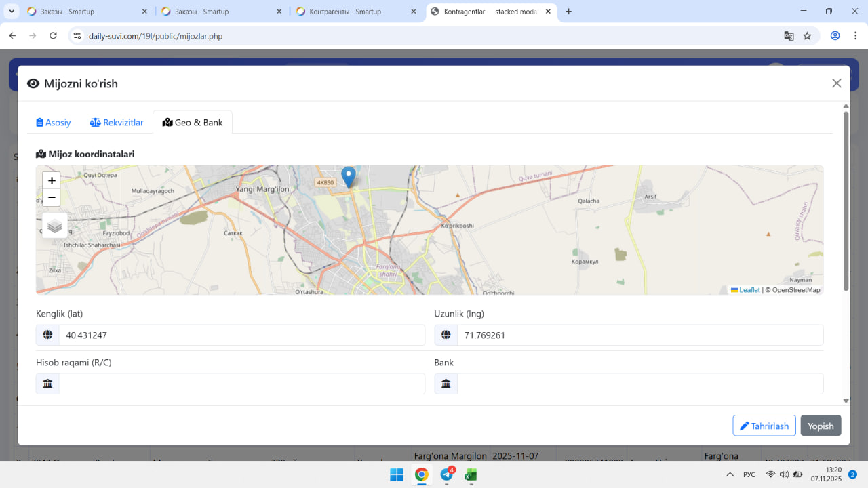Select the Geo & Bank tab
Screen dimensions: 868x488
click(x=193, y=123)
